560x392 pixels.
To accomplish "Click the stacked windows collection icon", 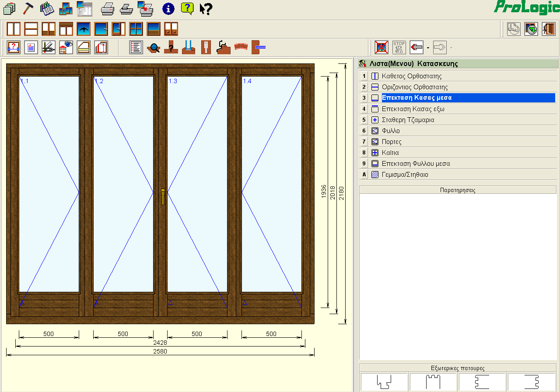I will pos(66,8).
